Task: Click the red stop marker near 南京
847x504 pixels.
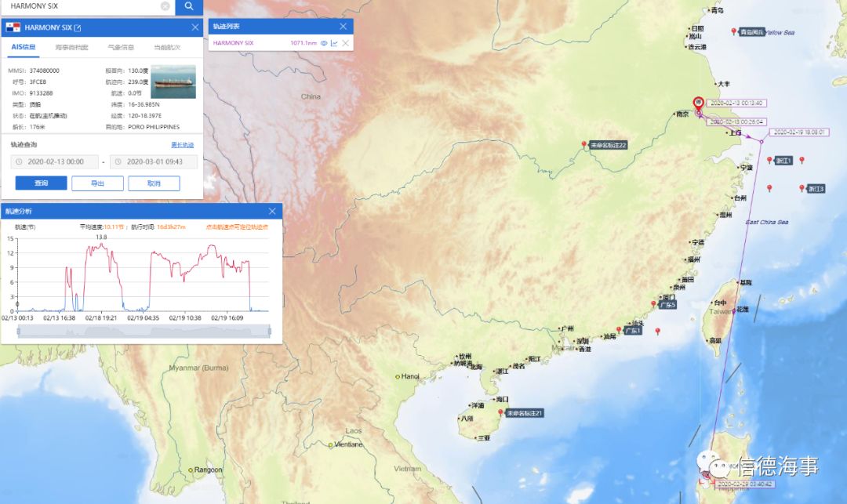Action: click(x=698, y=103)
